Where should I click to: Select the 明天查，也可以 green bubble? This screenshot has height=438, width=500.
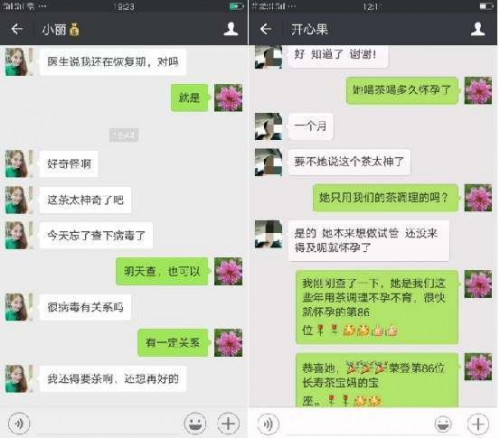[x=162, y=271]
